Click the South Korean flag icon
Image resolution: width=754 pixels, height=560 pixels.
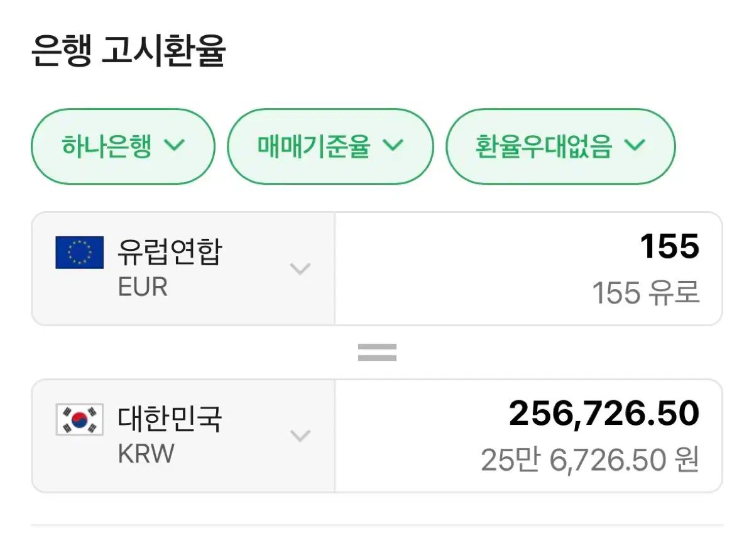pos(79,420)
